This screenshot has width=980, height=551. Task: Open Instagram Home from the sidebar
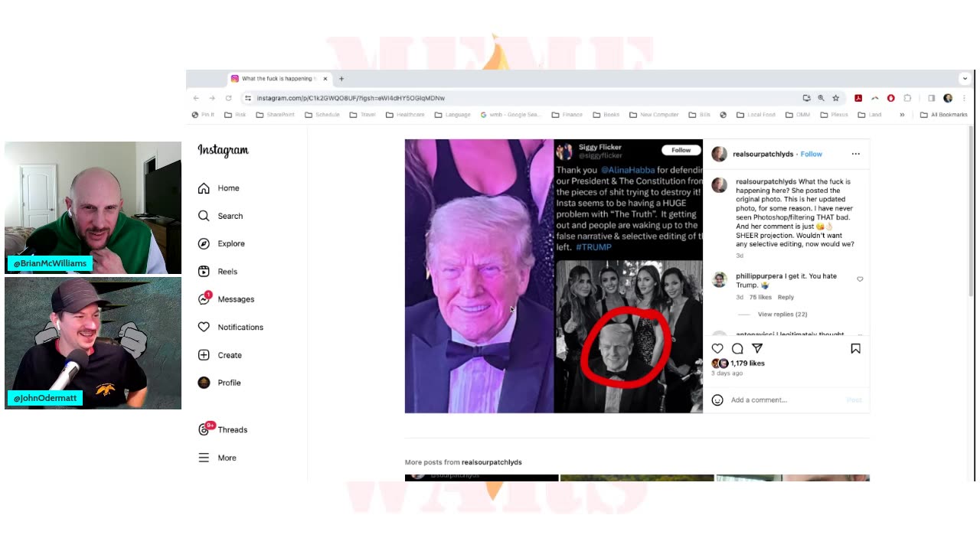point(219,188)
